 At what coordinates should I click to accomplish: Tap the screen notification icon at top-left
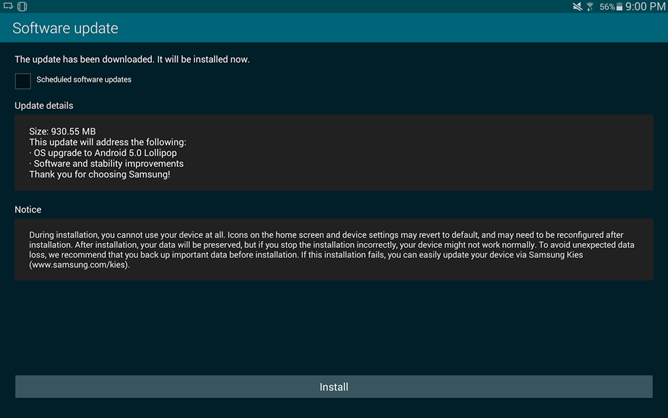coord(8,7)
